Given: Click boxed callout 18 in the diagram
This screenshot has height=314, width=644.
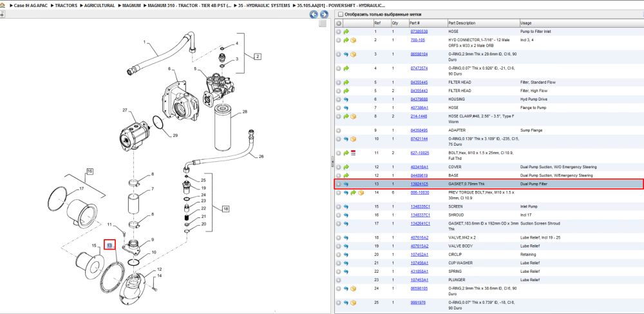Looking at the screenshot, I should pos(225,209).
